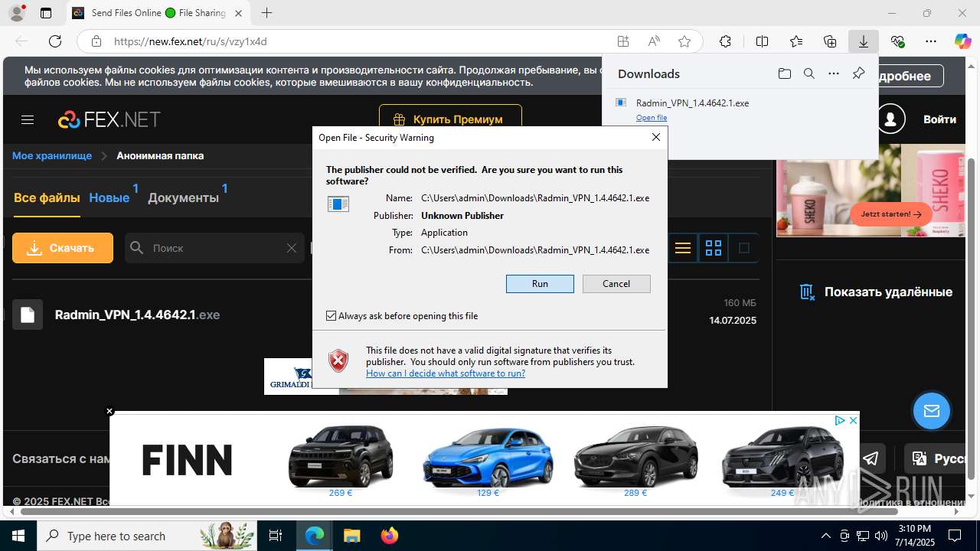
Task: Click Type here to search taskbar box
Action: click(x=147, y=536)
